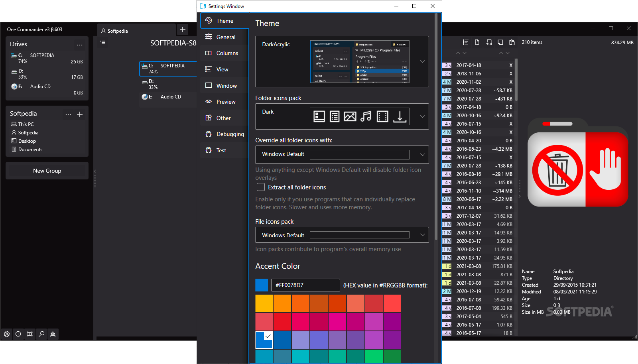638x364 pixels.
Task: Select the video film icon in Dark folder pack
Action: click(x=382, y=116)
